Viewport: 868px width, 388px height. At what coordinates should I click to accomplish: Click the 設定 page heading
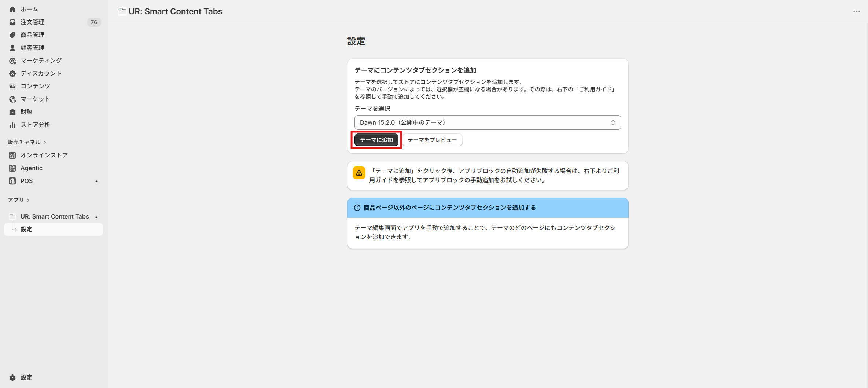(356, 41)
